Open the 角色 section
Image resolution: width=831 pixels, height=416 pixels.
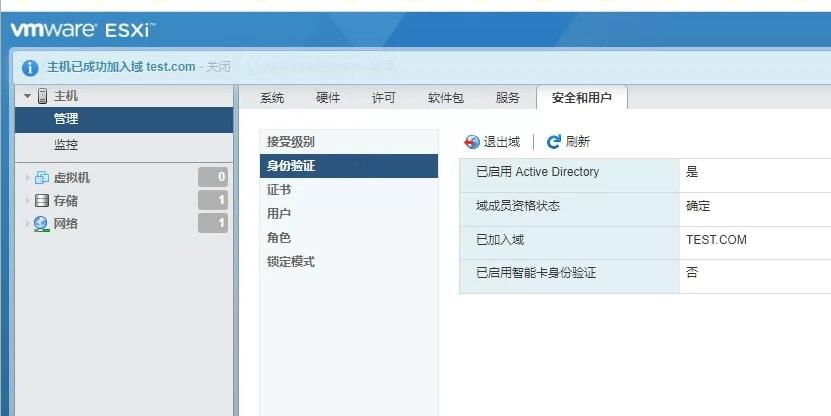tap(349, 238)
